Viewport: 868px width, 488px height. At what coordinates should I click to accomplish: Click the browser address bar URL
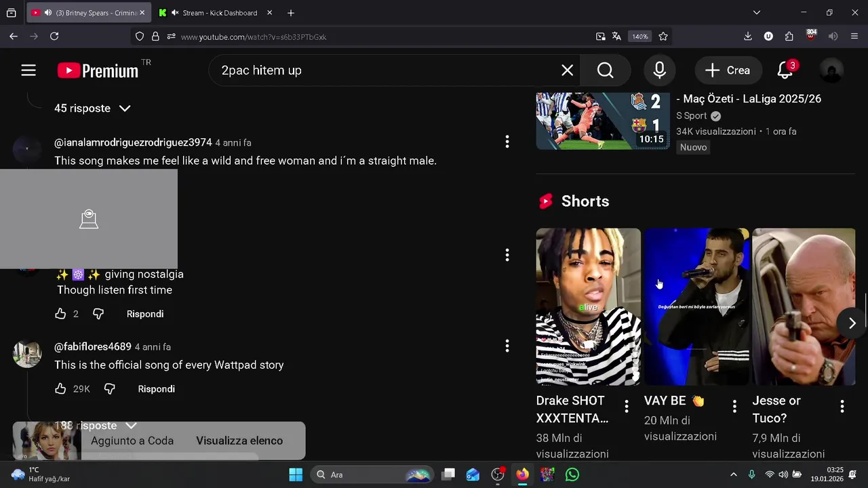(x=254, y=37)
